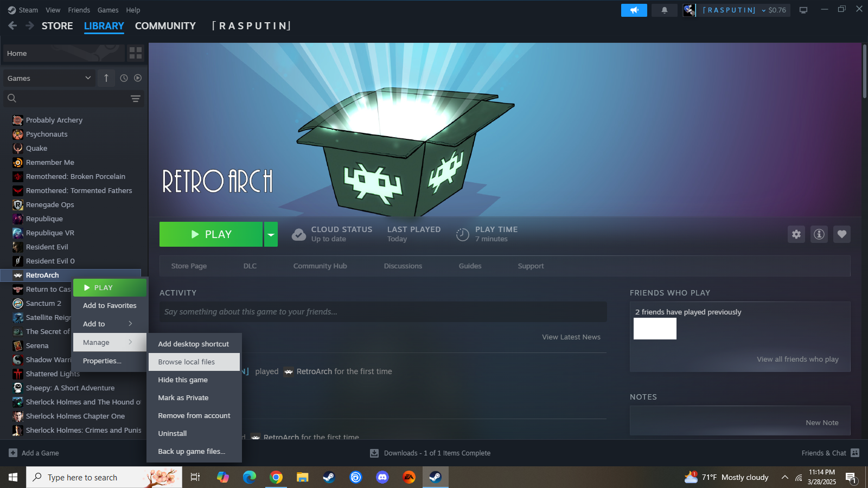Click View Latest News

(571, 337)
